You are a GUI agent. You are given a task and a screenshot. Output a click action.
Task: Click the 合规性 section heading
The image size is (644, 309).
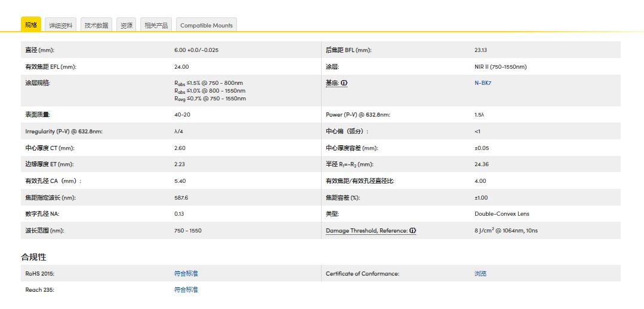[x=33, y=257]
